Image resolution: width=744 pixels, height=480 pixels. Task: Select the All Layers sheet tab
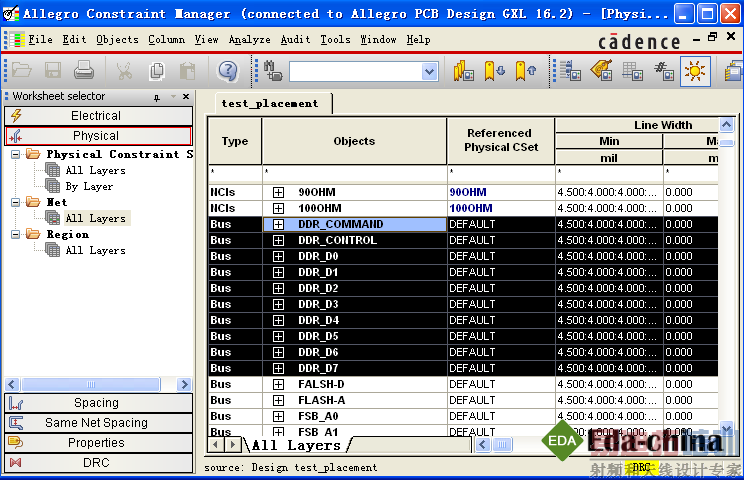(x=296, y=445)
